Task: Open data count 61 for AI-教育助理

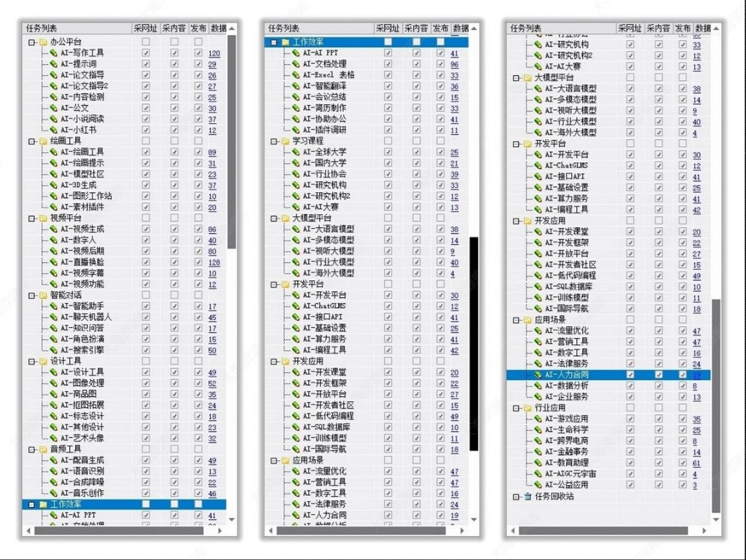Action: click(x=696, y=463)
